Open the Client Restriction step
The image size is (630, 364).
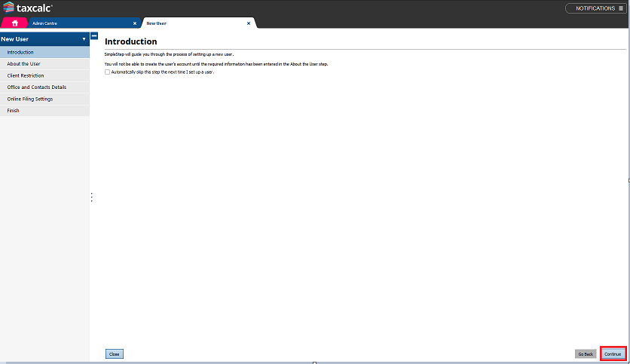click(26, 75)
